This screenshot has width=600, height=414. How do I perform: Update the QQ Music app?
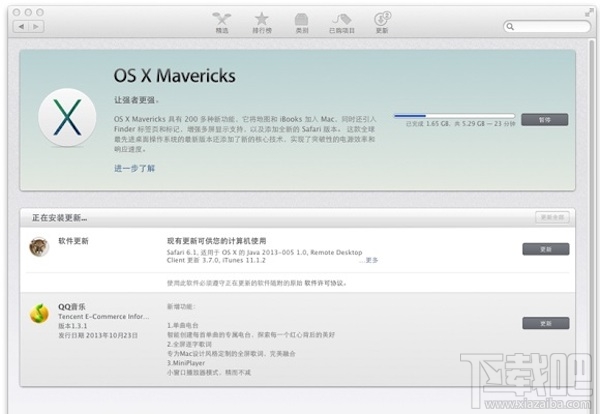point(545,323)
